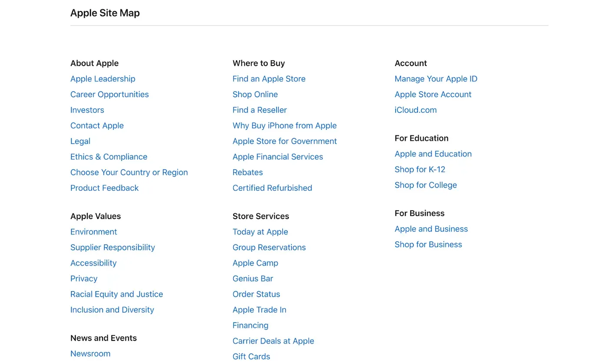Visit Apple and Business
608x364 pixels.
(431, 229)
